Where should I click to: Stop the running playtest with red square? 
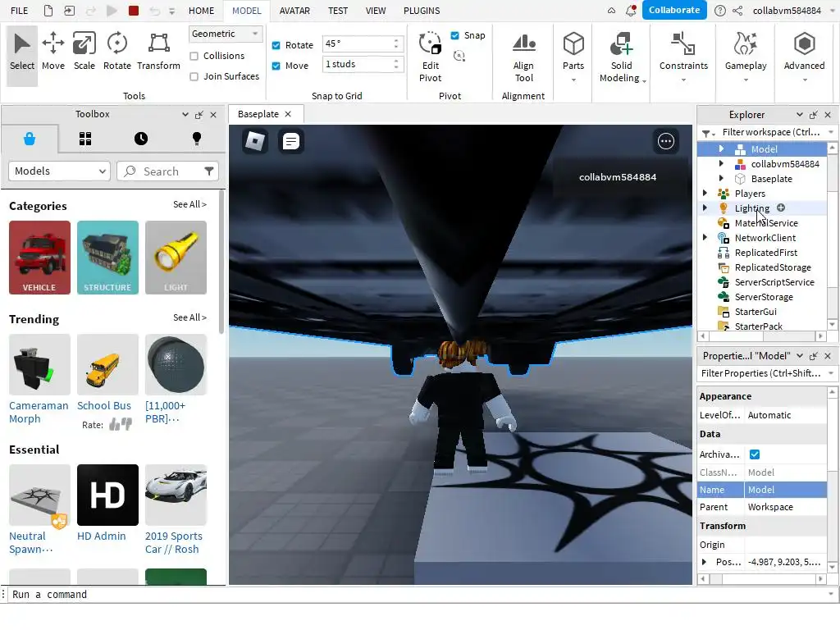(134, 10)
